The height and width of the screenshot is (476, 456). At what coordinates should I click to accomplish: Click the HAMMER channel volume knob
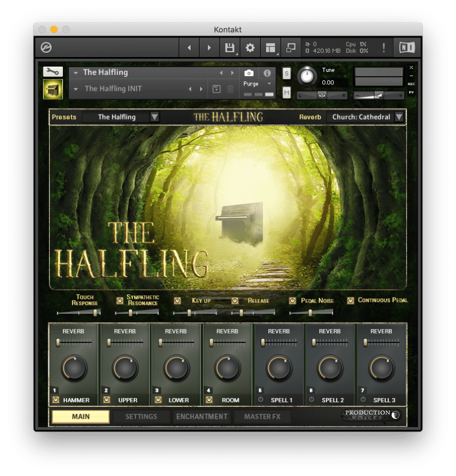[x=74, y=368]
